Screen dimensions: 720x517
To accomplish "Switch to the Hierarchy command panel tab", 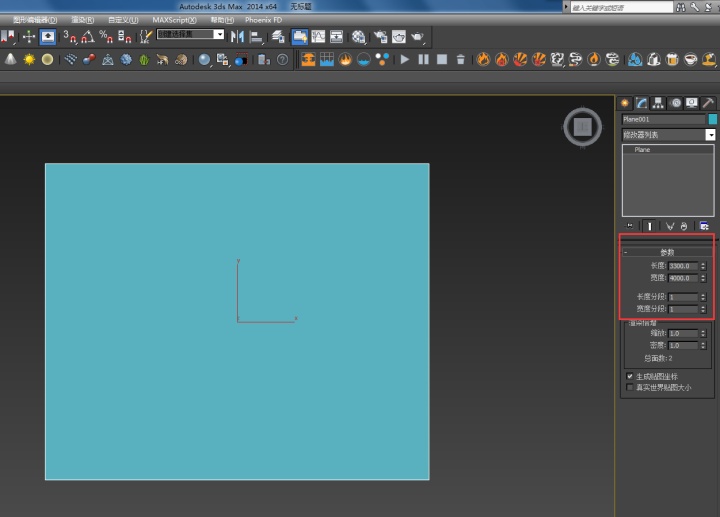I will click(658, 103).
